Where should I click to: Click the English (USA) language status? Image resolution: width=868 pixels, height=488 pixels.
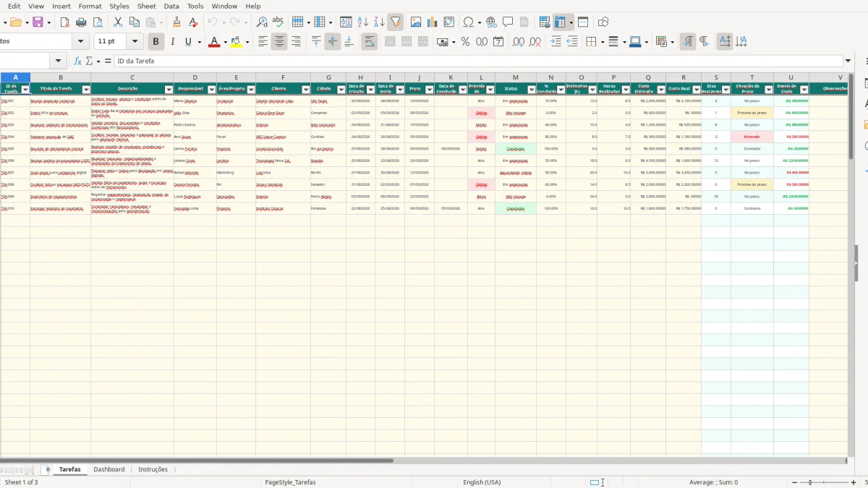tap(482, 482)
